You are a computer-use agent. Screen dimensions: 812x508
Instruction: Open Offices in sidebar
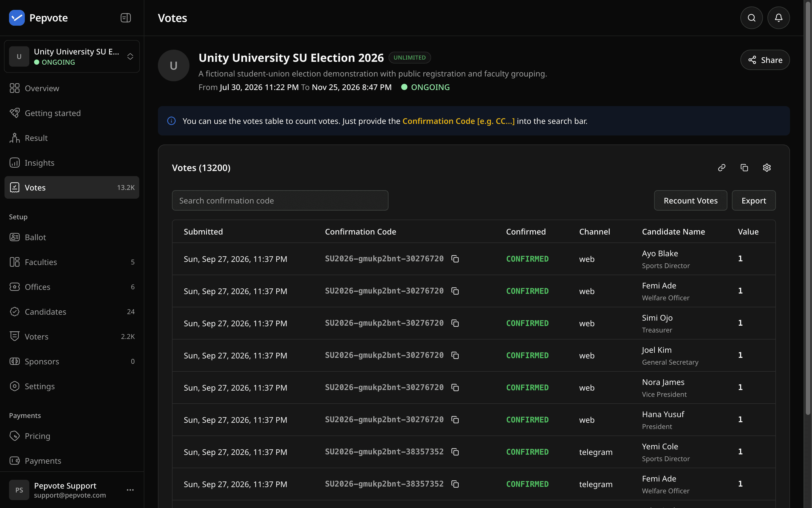[72, 287]
